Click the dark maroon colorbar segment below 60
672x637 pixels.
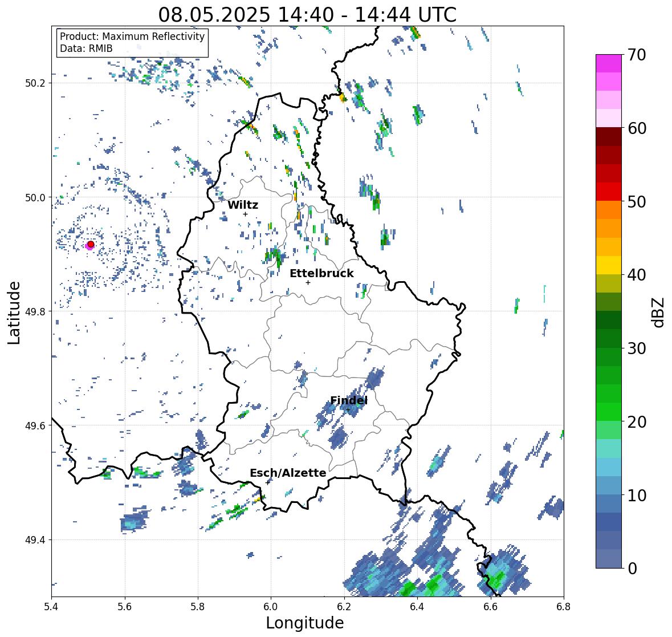609,137
